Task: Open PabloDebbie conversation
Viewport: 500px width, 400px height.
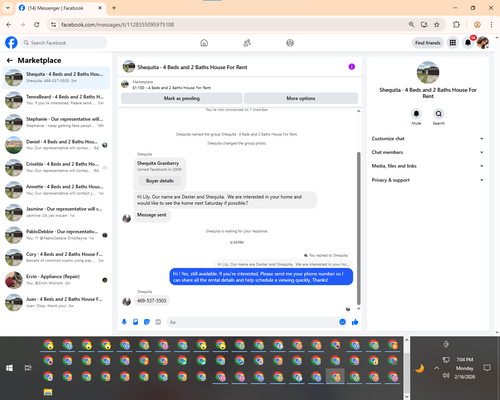Action: click(x=56, y=235)
